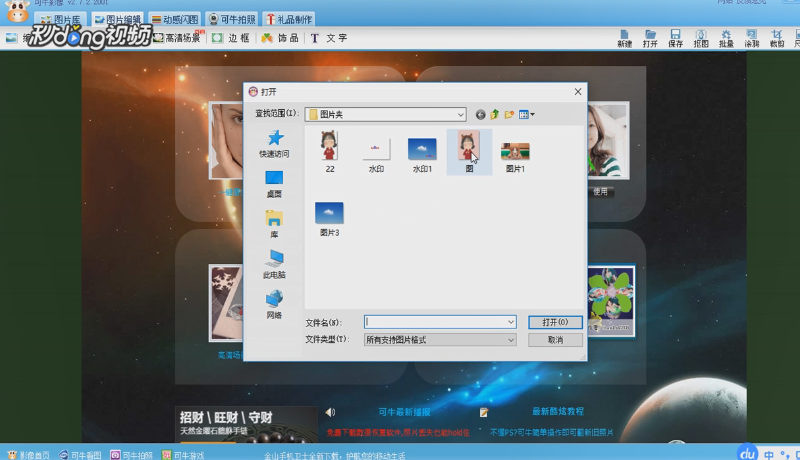The height and width of the screenshot is (460, 800).
Task: Expand the 查找范围 folder dropdown
Action: (461, 115)
